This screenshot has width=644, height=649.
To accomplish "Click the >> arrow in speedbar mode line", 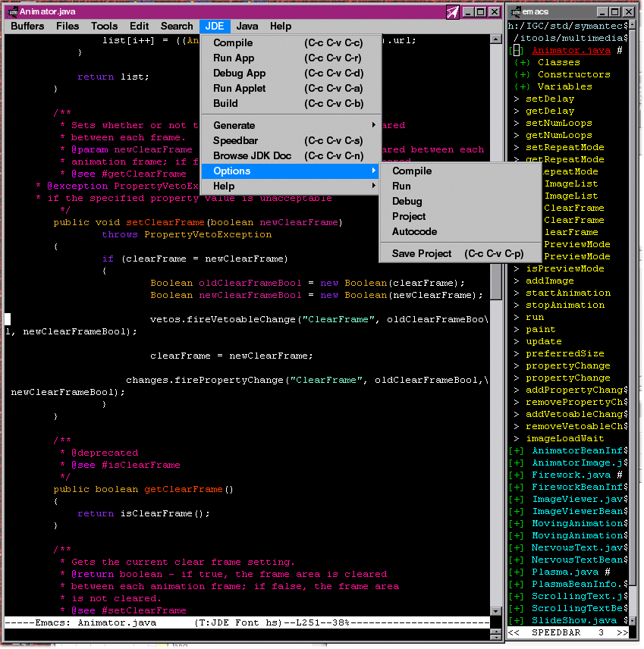I will click(621, 632).
